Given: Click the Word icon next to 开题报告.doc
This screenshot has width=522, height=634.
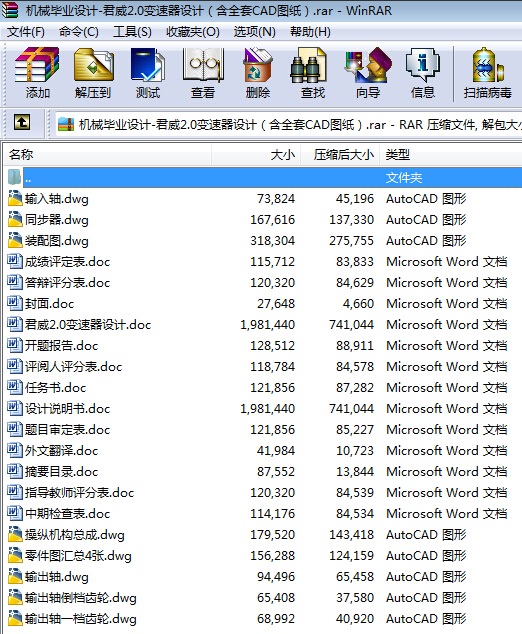Looking at the screenshot, I should coord(15,345).
